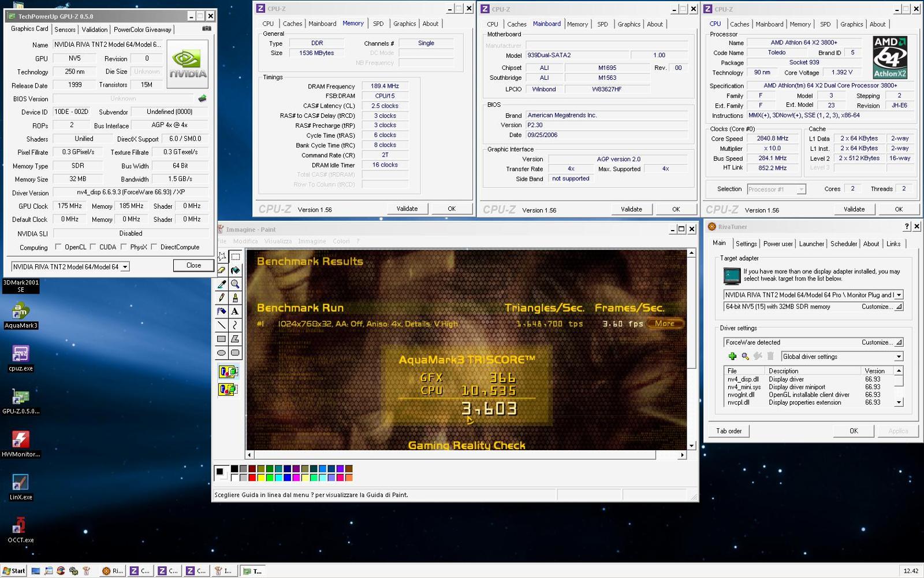Viewport: 924px width, 578px height.
Task: Open the LinX.exe desktop icon
Action: [21, 487]
